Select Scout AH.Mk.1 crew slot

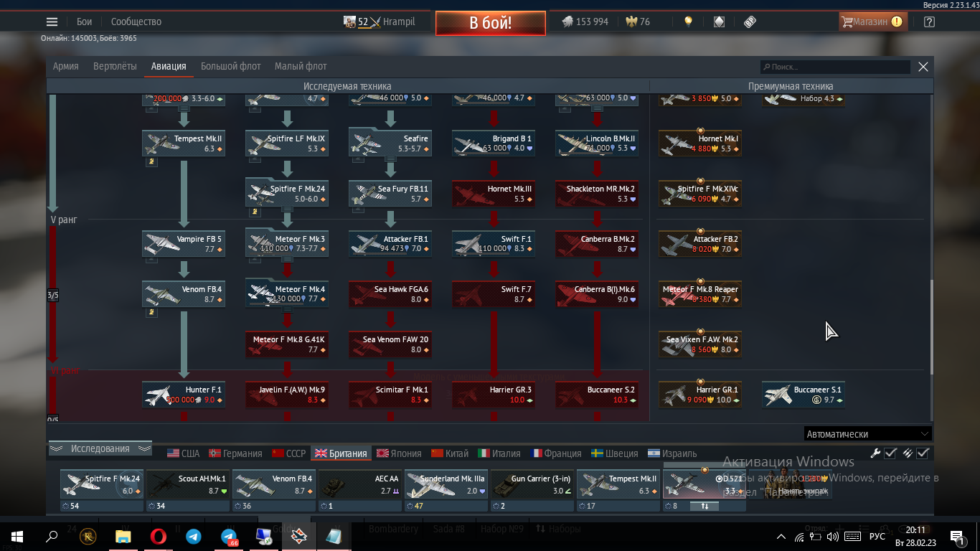point(188,484)
